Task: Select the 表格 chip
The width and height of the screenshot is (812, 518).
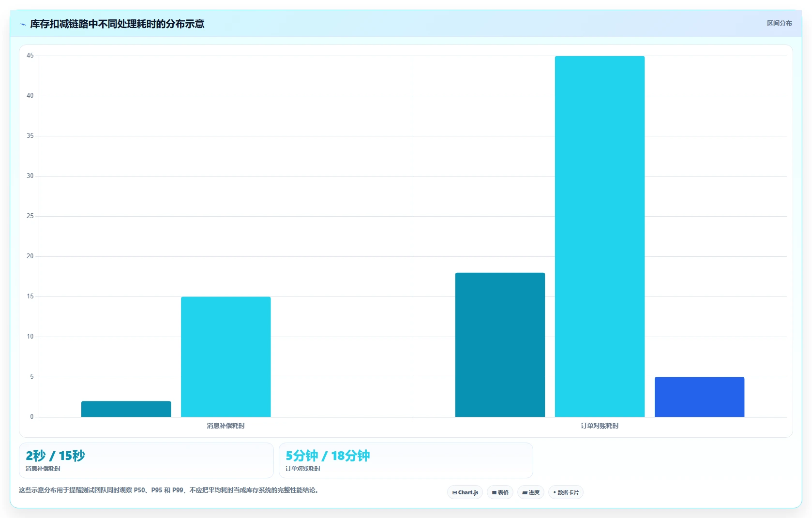Action: tap(500, 492)
